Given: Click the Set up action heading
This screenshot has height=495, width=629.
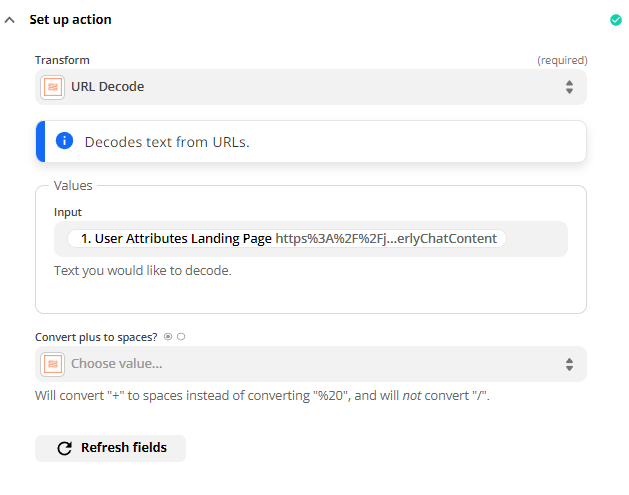Looking at the screenshot, I should 70,20.
